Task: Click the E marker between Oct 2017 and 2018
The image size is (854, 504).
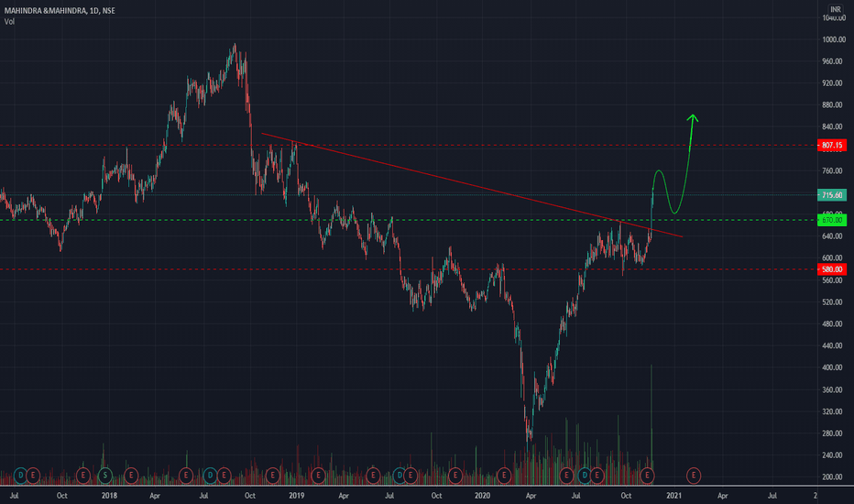Action: coord(82,476)
